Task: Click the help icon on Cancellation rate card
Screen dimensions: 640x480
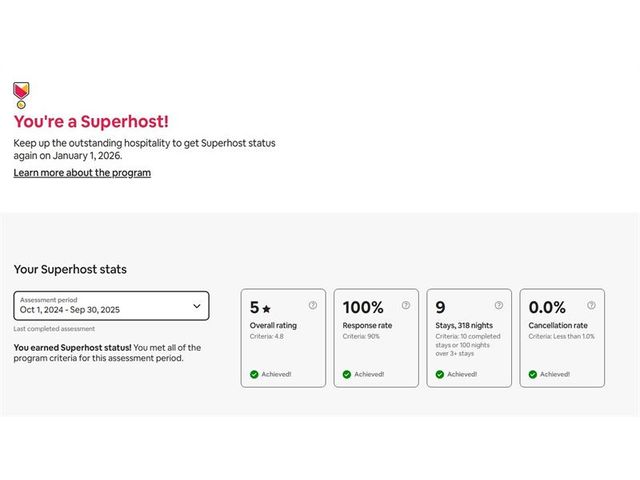Action: point(591,306)
